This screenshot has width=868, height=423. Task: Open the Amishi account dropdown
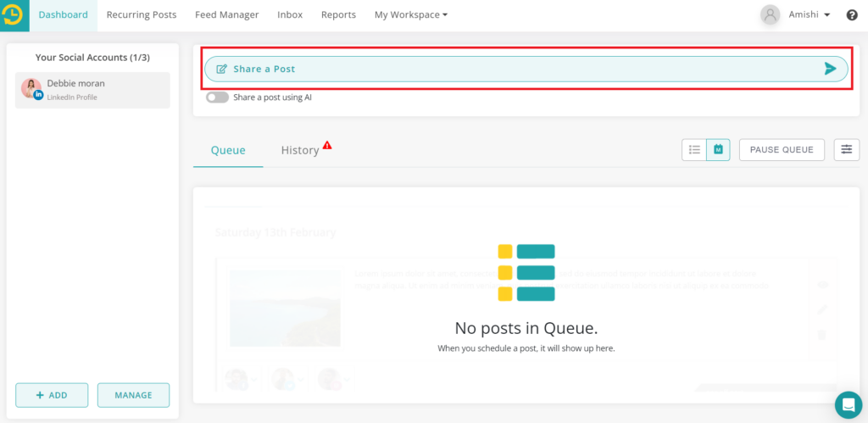click(x=810, y=15)
